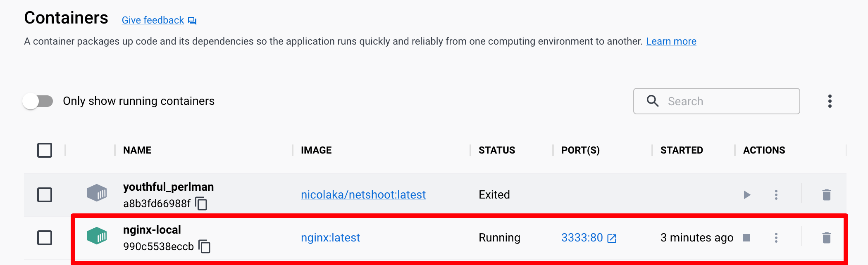This screenshot has width=868, height=265.
Task: Click the green nginx-local container icon
Action: click(x=97, y=236)
